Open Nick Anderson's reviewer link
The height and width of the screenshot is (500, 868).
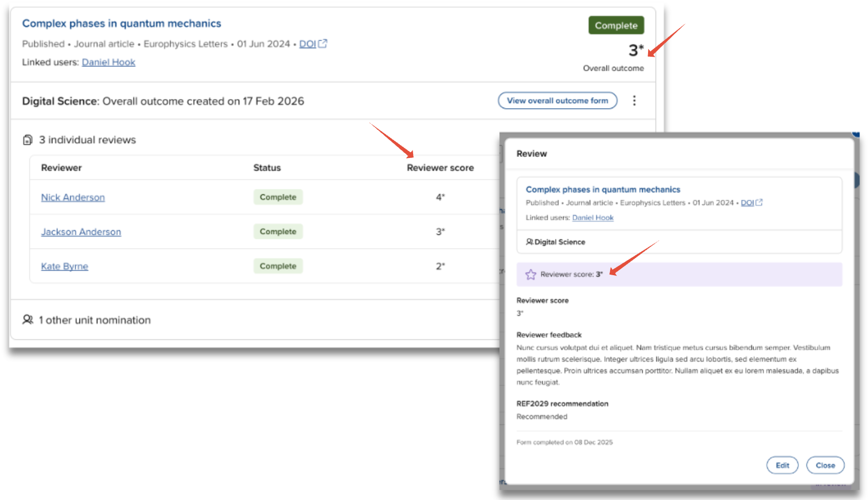pos(73,198)
